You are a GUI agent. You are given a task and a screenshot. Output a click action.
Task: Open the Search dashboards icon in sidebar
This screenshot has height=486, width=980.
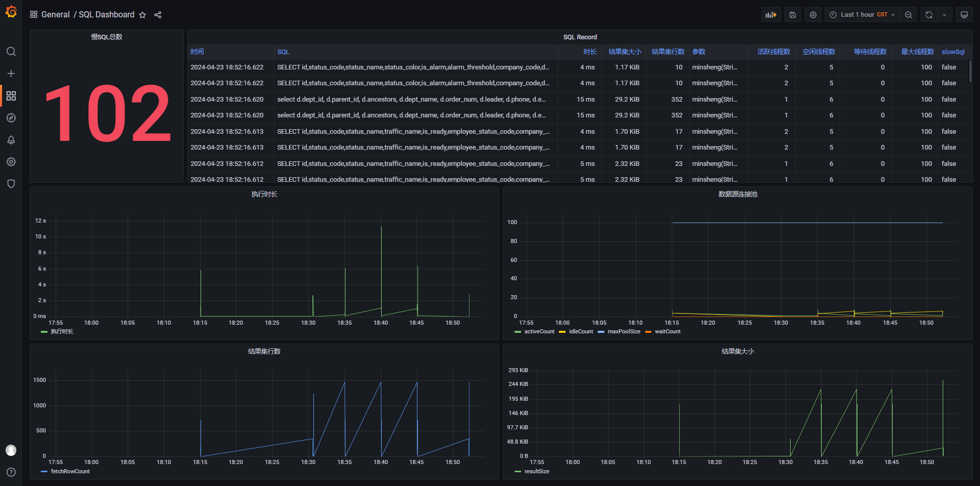[x=11, y=52]
